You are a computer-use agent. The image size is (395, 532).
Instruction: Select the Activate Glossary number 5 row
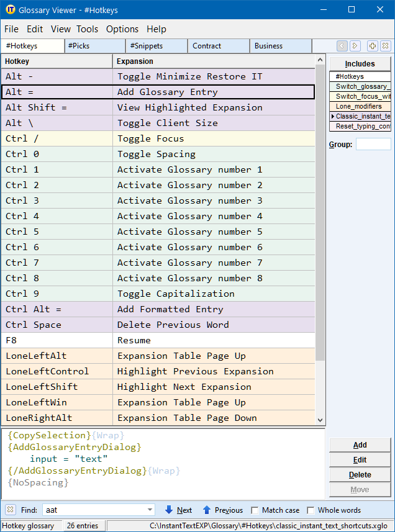point(158,232)
